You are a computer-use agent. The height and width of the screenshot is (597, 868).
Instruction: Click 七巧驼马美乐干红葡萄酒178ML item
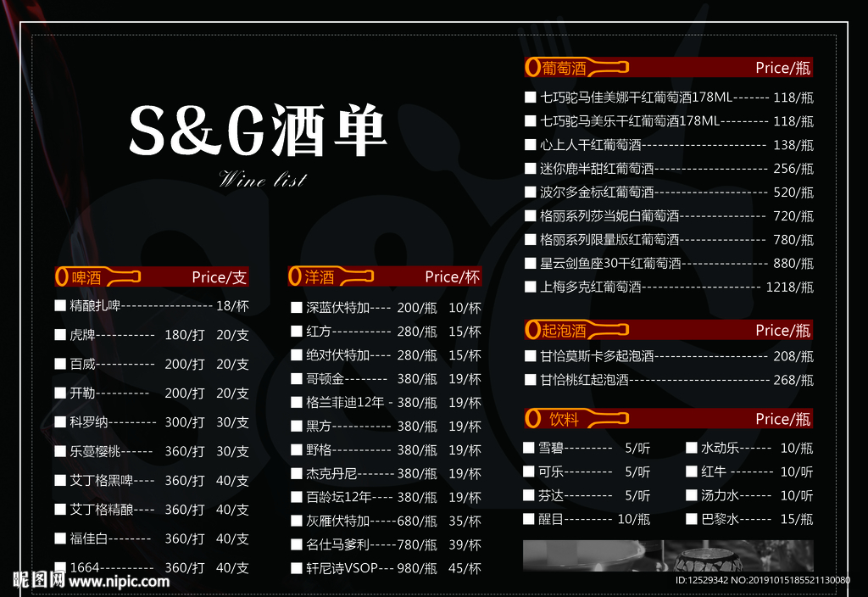(630, 120)
